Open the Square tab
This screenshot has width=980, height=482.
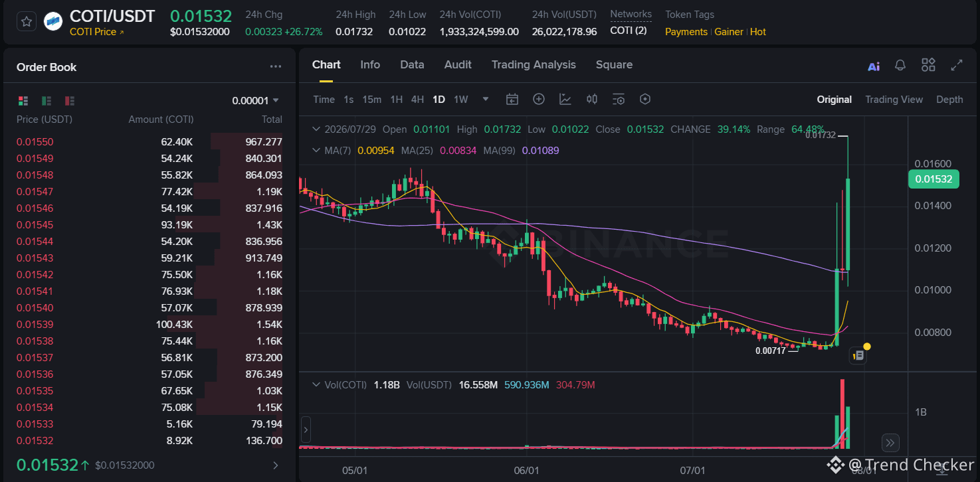coord(614,64)
